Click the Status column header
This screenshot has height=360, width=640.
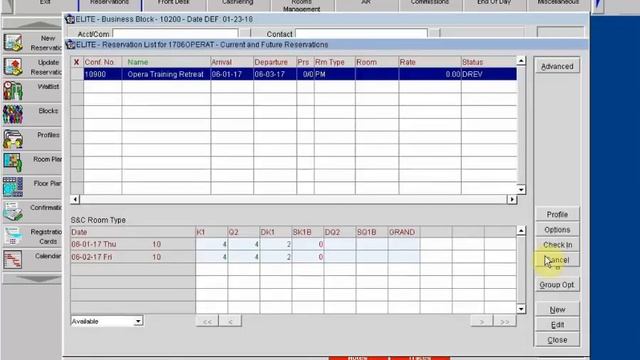pos(489,62)
